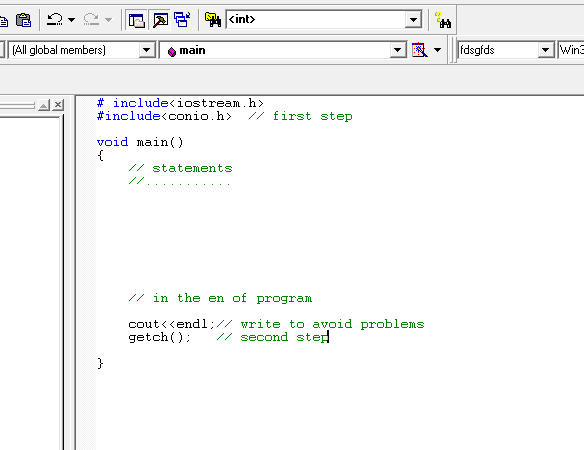Screen dimensions: 584x450
Task: Expand the fdsgfds project dropdown
Action: [x=545, y=50]
